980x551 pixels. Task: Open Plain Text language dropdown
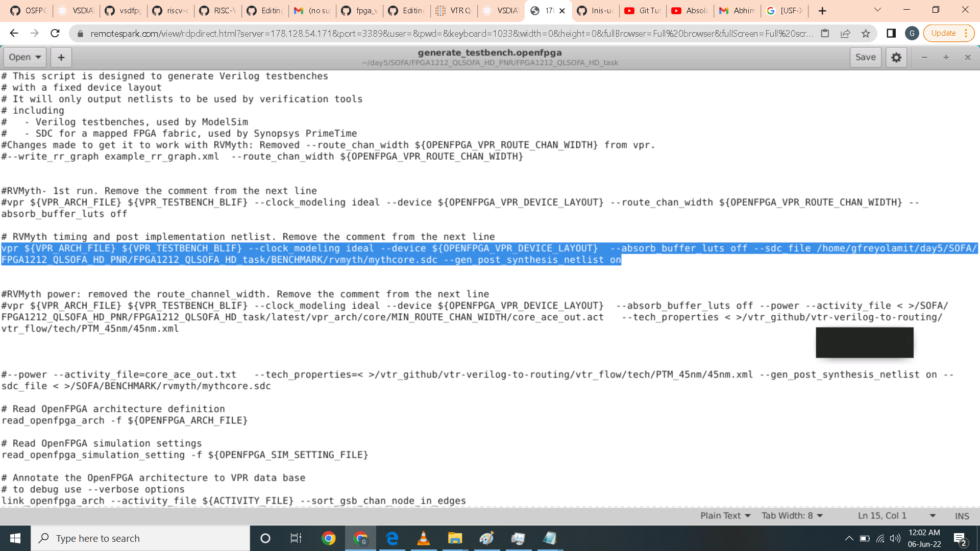[725, 516]
